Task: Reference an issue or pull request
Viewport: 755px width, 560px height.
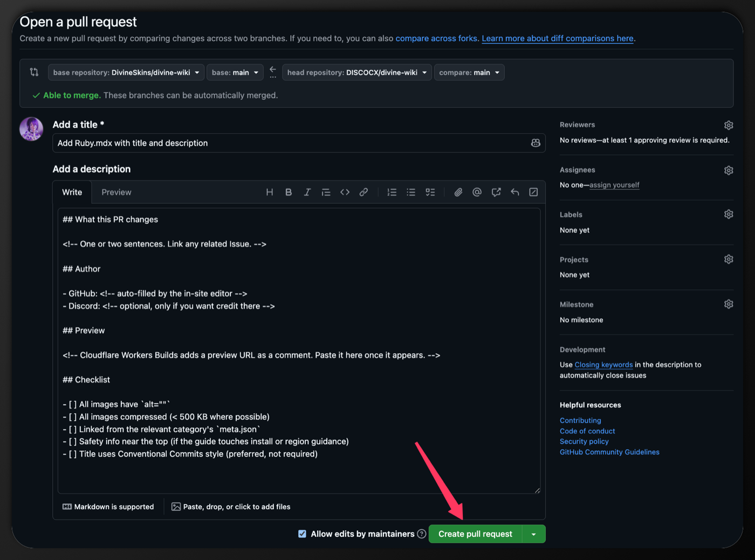Action: (496, 192)
